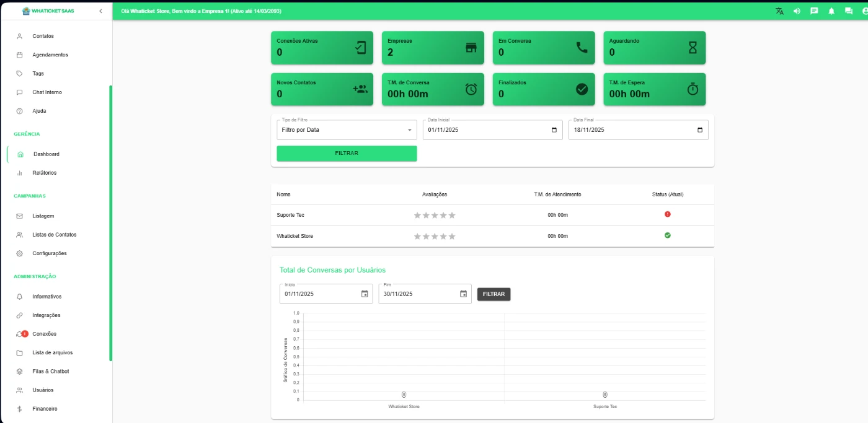
Task: Open the notifications bell icon
Action: pos(831,11)
